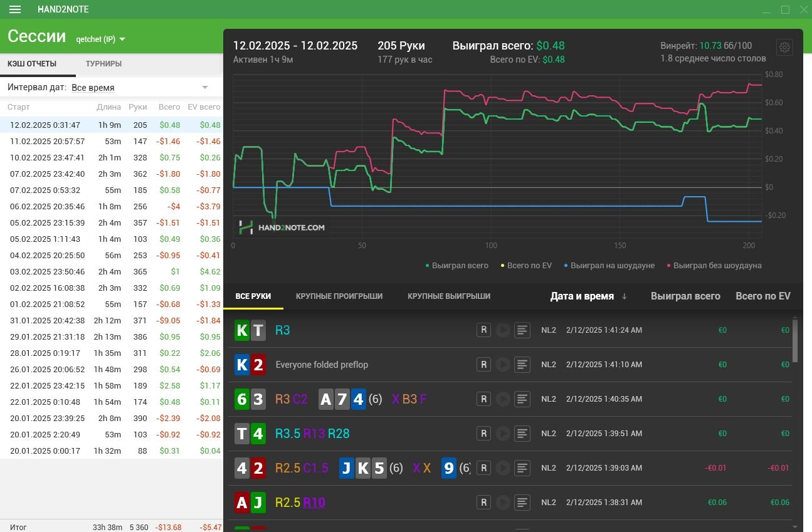
Task: Select session 10.02.2025 23:47:41
Action: 112,158
